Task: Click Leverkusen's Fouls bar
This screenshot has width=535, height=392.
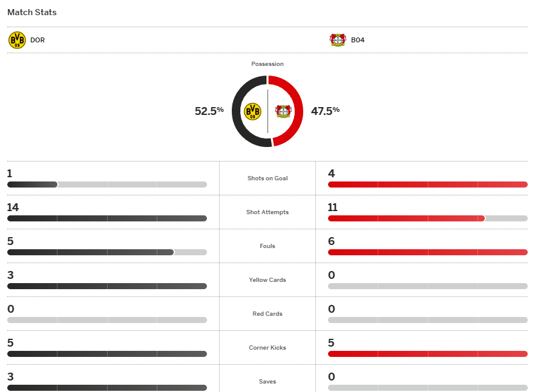Action: point(428,252)
